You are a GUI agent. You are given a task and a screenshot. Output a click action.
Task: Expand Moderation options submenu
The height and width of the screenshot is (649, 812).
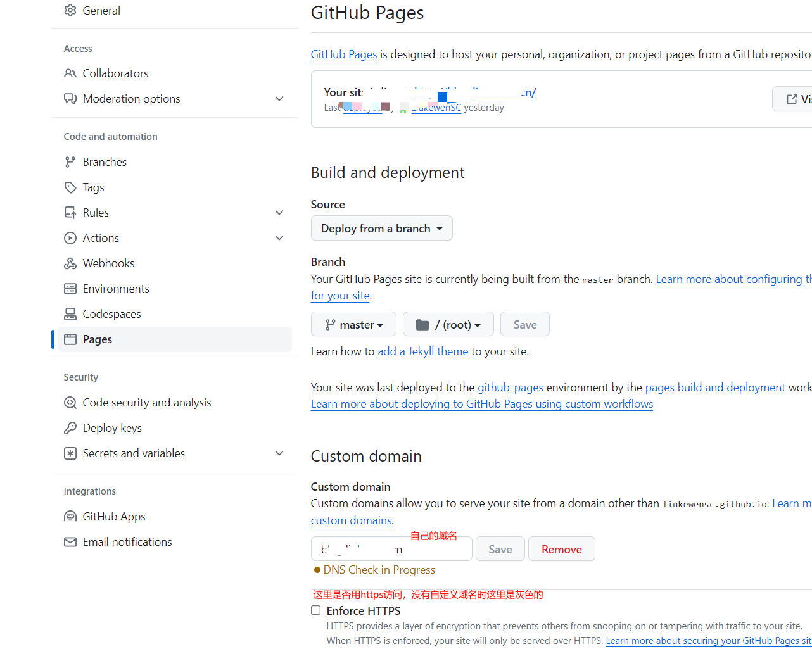(x=279, y=99)
